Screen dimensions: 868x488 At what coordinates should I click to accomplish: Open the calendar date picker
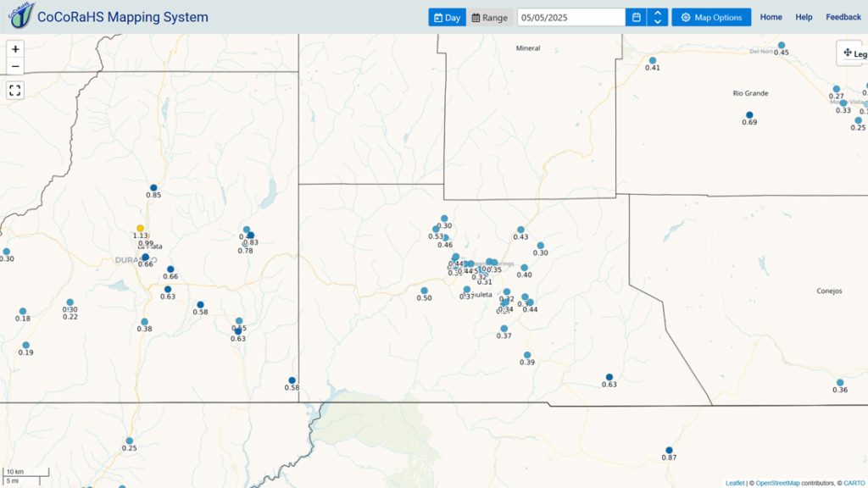(636, 17)
